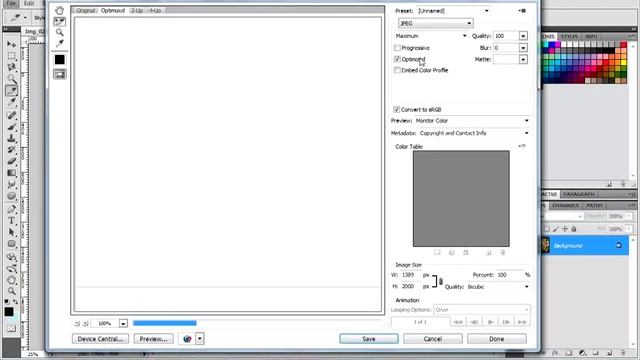This screenshot has width=640, height=360.
Task: Click the Quick Mask mode icon
Action: 11,329
